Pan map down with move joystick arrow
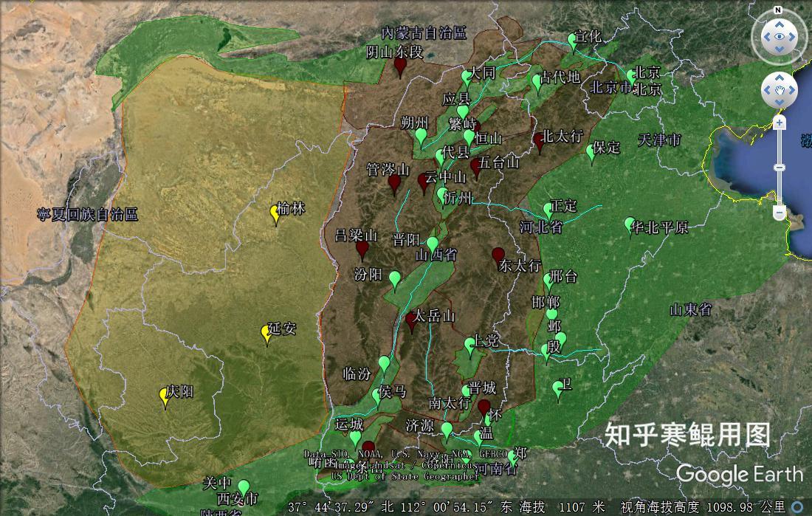Viewport: 812px width, 516px height. (780, 102)
